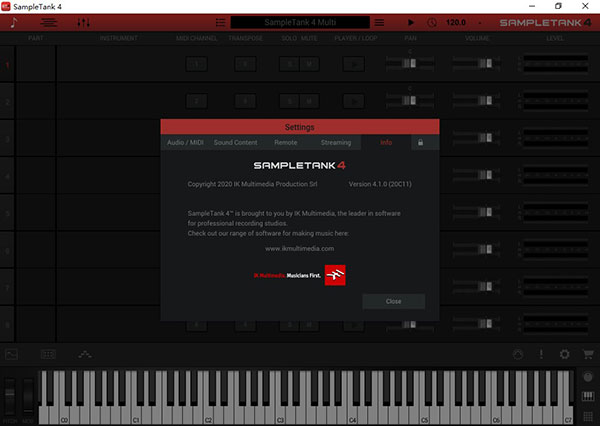The image size is (600, 426).
Task: Click the Copyright 2020 IK Multimedia text
Action: 252,184
